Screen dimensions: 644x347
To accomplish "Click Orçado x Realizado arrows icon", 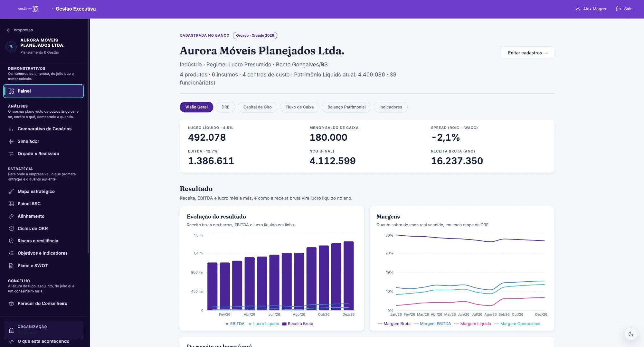I will point(11,154).
